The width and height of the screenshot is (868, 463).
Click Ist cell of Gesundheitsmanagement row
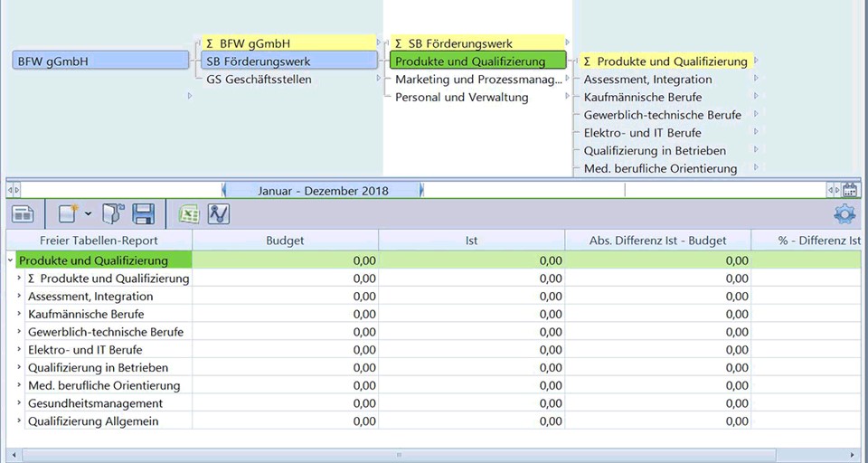[472, 403]
